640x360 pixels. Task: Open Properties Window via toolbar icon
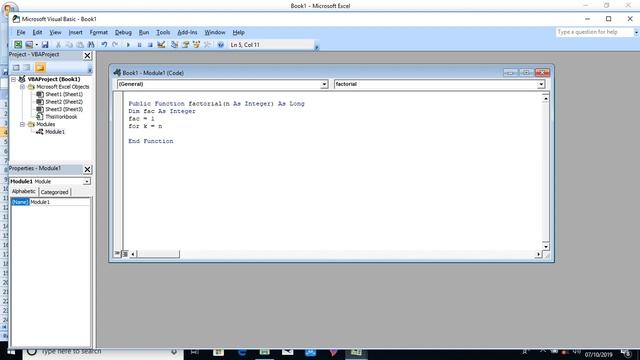point(186,44)
